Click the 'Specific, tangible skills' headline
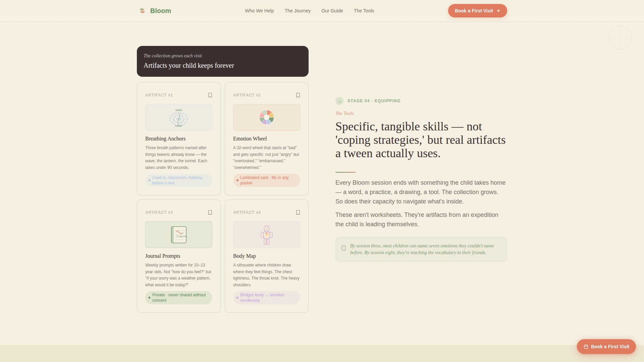Image resolution: width=644 pixels, height=362 pixels. click(x=421, y=140)
